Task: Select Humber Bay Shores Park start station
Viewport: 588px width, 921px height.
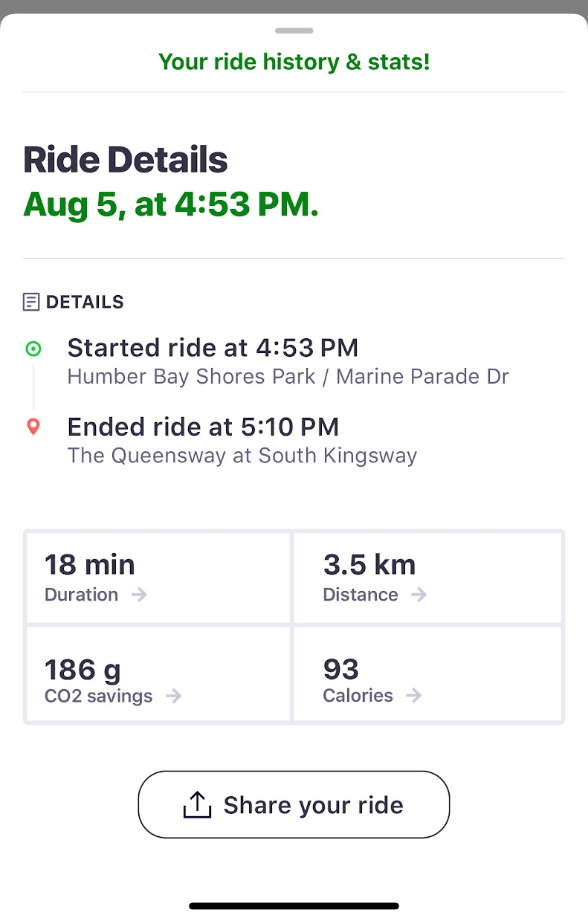Action: tap(288, 377)
